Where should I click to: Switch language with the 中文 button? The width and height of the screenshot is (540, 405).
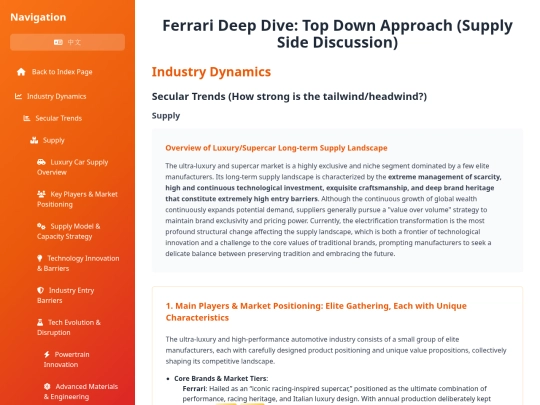(68, 42)
